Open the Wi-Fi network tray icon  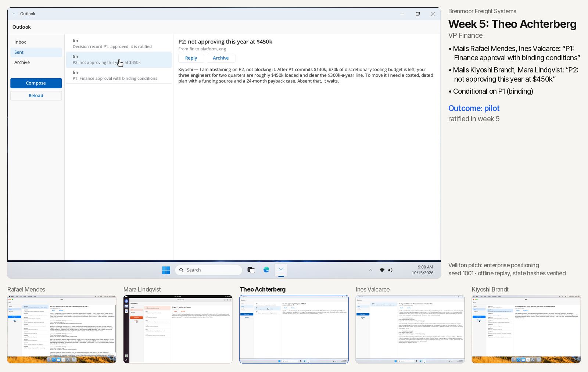[382, 270]
